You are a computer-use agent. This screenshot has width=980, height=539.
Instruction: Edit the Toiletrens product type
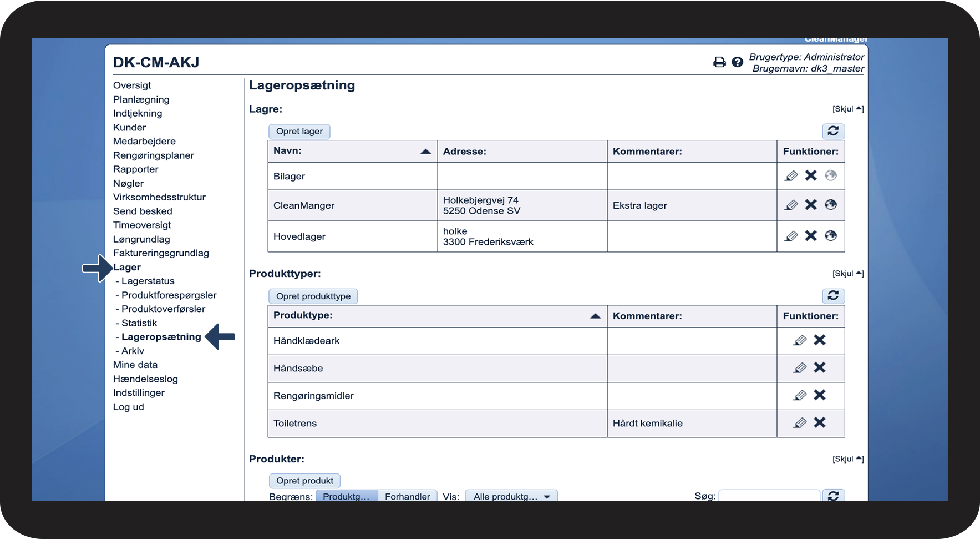pos(800,423)
